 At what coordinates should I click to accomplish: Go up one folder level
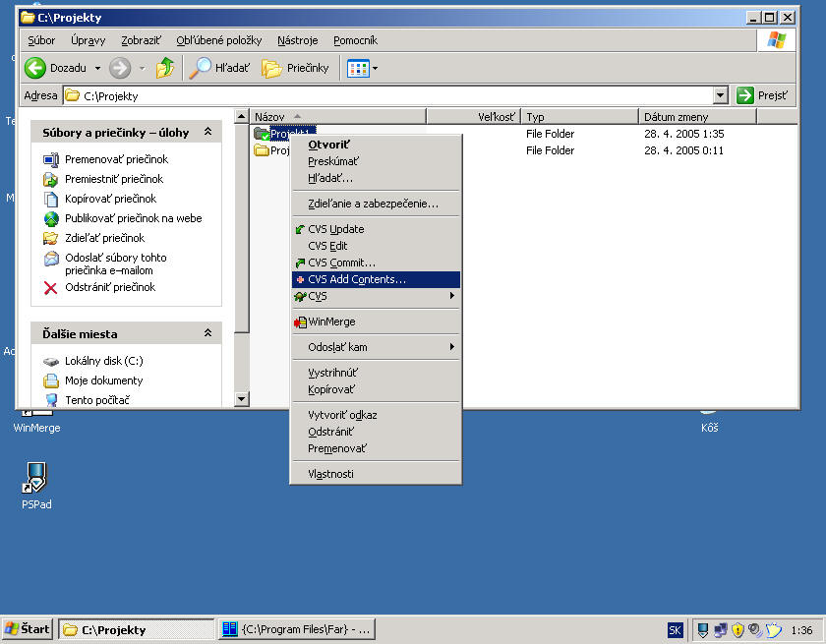pyautogui.click(x=165, y=68)
